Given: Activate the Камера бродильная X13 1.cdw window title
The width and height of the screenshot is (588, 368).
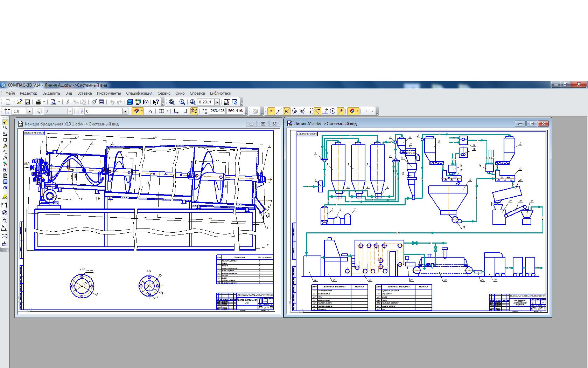Looking at the screenshot, I should coord(72,124).
